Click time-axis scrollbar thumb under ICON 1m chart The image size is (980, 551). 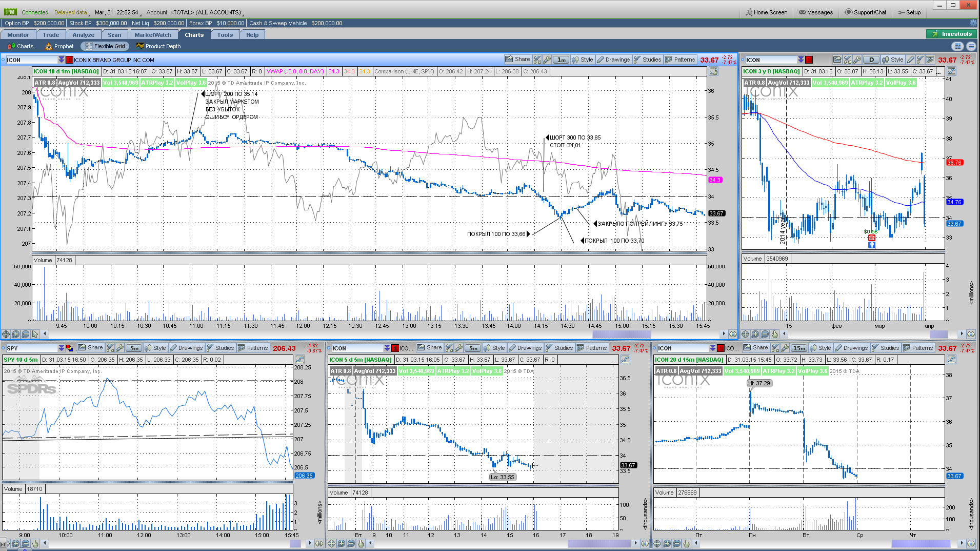[x=622, y=334]
